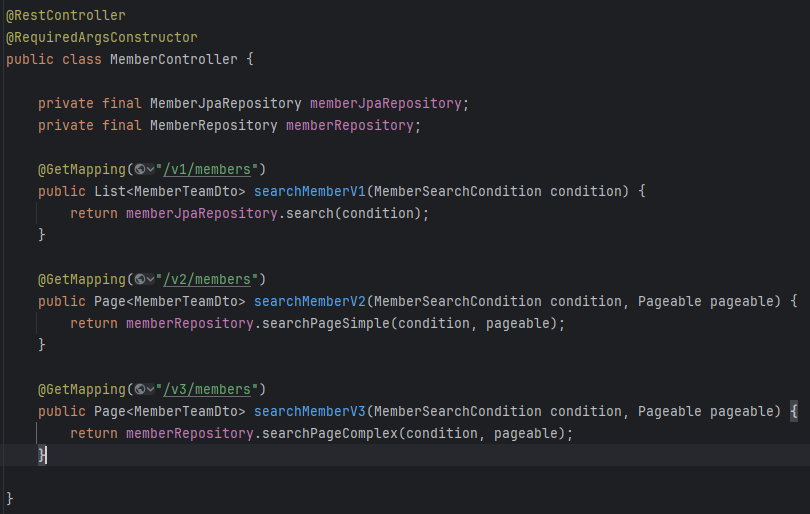Click the @GetMapping annotation above searchMemberV3
Viewport: 810px width, 514px height.
[82, 390]
